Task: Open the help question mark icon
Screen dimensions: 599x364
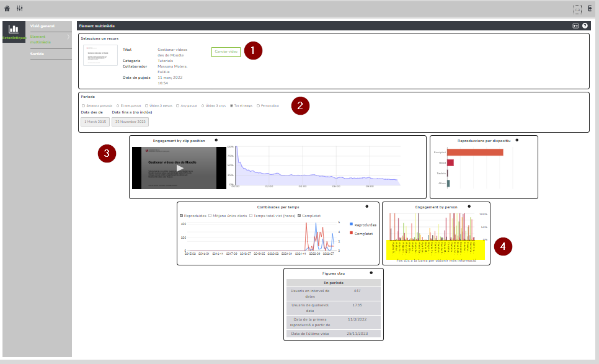Action: pyautogui.click(x=585, y=26)
